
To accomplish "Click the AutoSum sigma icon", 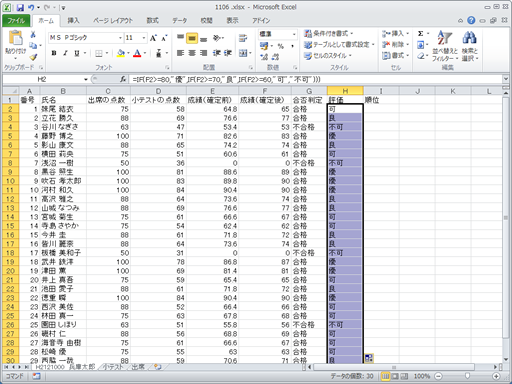I will click(421, 34).
